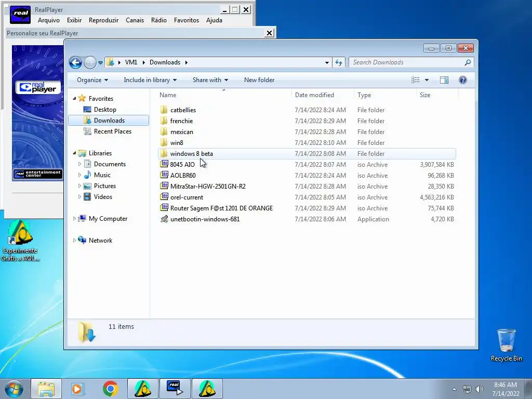Expand the Music library node
The image size is (532, 399).
click(x=79, y=175)
